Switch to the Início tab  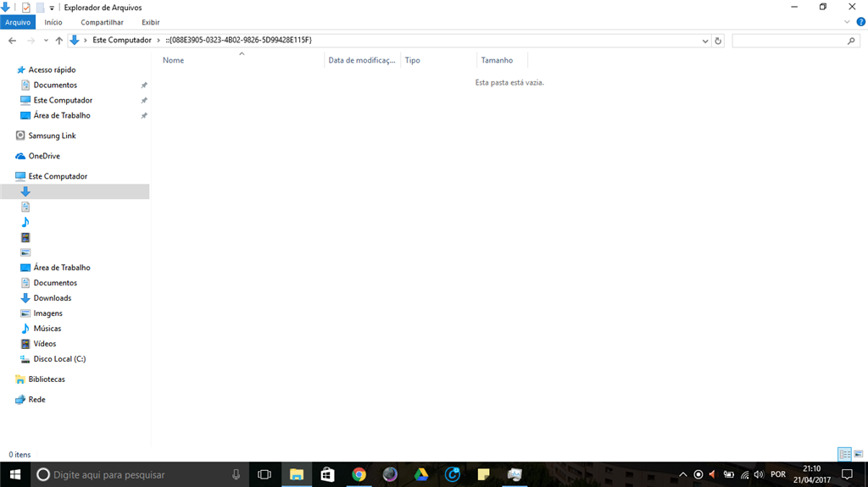(x=53, y=22)
